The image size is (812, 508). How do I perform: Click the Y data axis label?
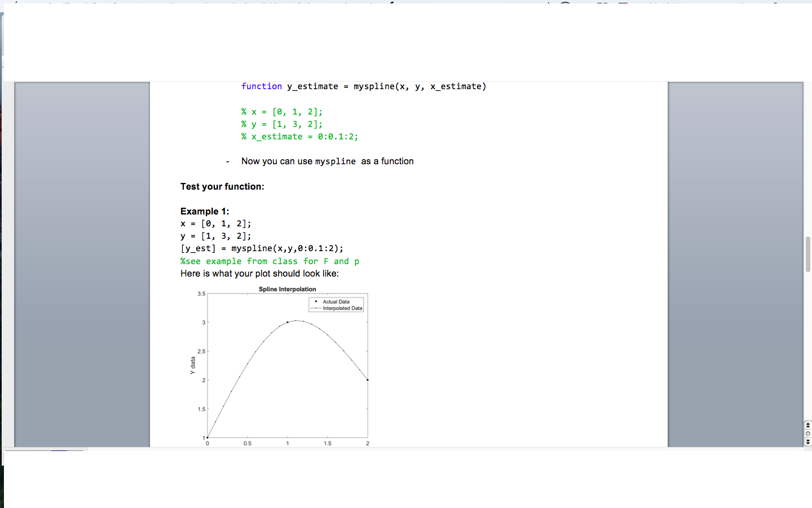click(x=192, y=364)
